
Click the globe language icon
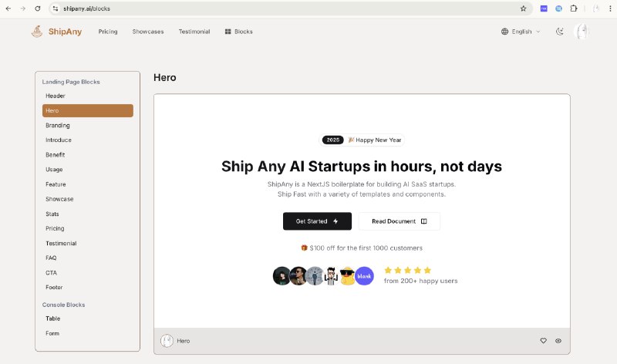pyautogui.click(x=505, y=32)
